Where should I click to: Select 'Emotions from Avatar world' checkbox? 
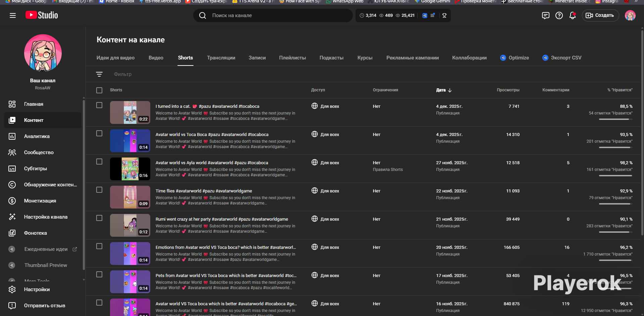point(99,246)
